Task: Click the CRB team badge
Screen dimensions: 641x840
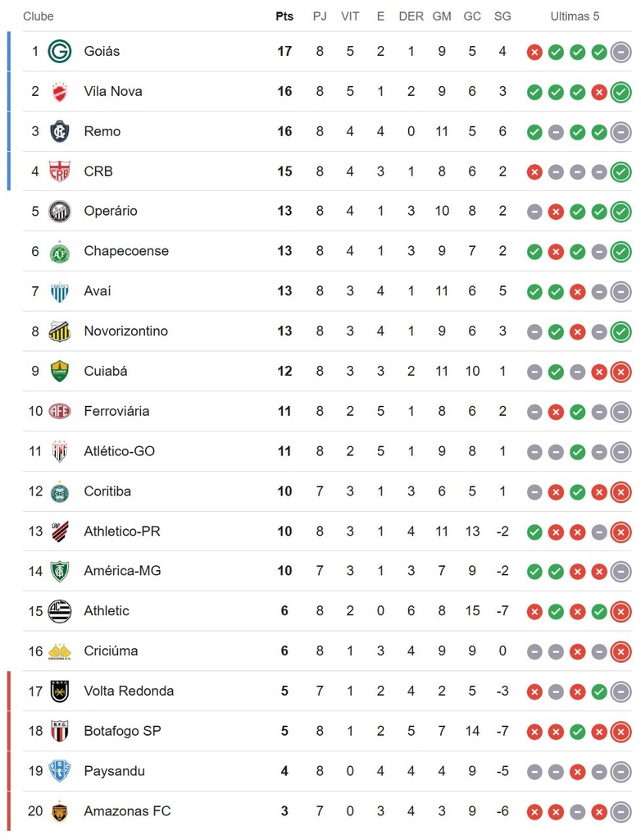Action: 60,171
